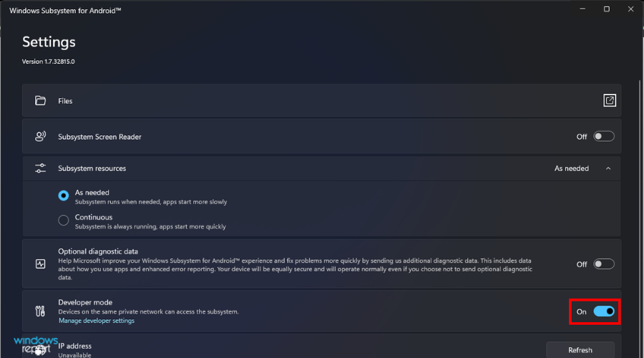The height and width of the screenshot is (358, 644).
Task: Click the Subsystem resources sliders icon
Action: pyautogui.click(x=41, y=169)
